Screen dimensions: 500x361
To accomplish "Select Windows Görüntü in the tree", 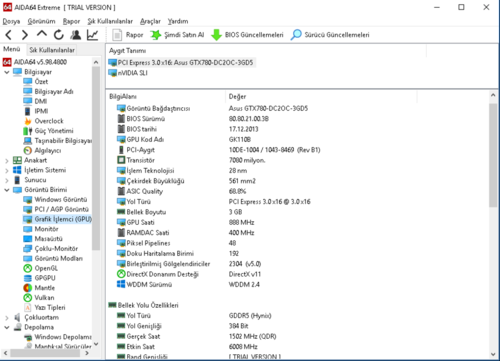I will coord(55,200).
